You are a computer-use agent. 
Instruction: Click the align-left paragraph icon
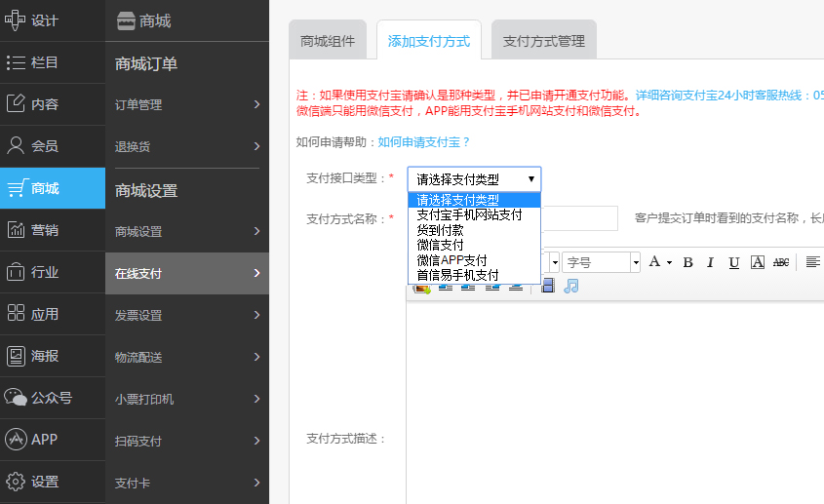click(812, 261)
